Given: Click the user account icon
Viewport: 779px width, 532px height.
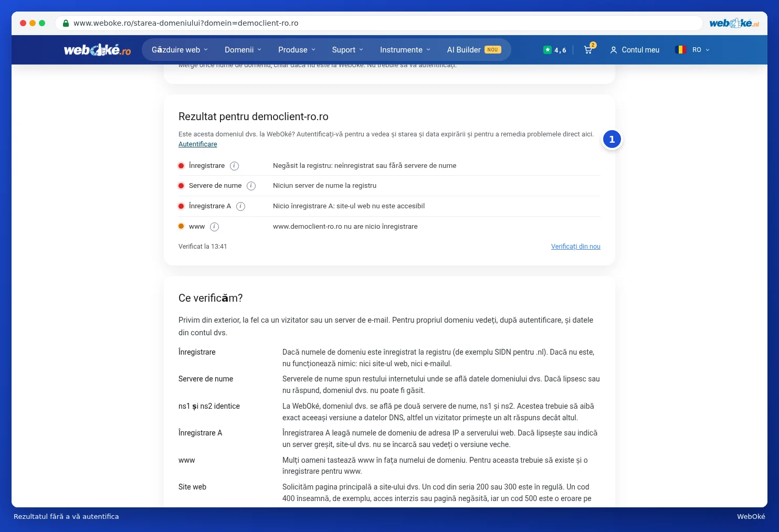Looking at the screenshot, I should click(613, 50).
